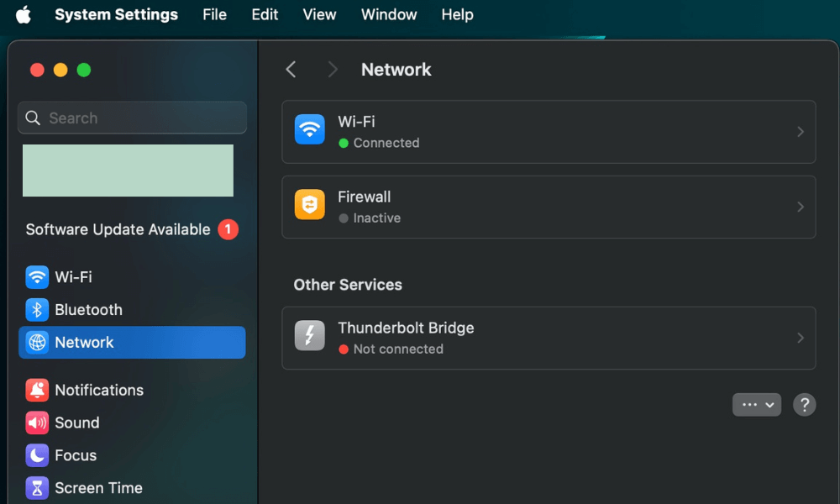Click the Focus moon icon
This screenshot has height=504, width=840.
point(37,455)
